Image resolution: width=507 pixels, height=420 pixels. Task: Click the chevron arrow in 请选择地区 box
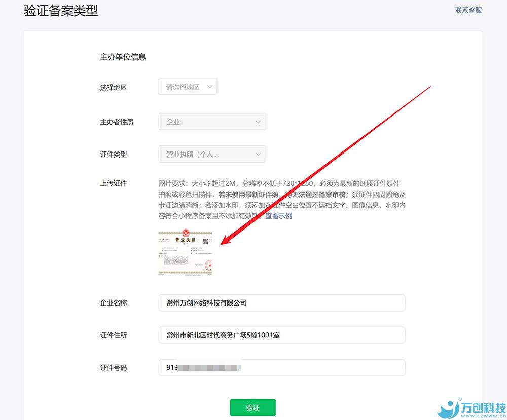(x=210, y=87)
